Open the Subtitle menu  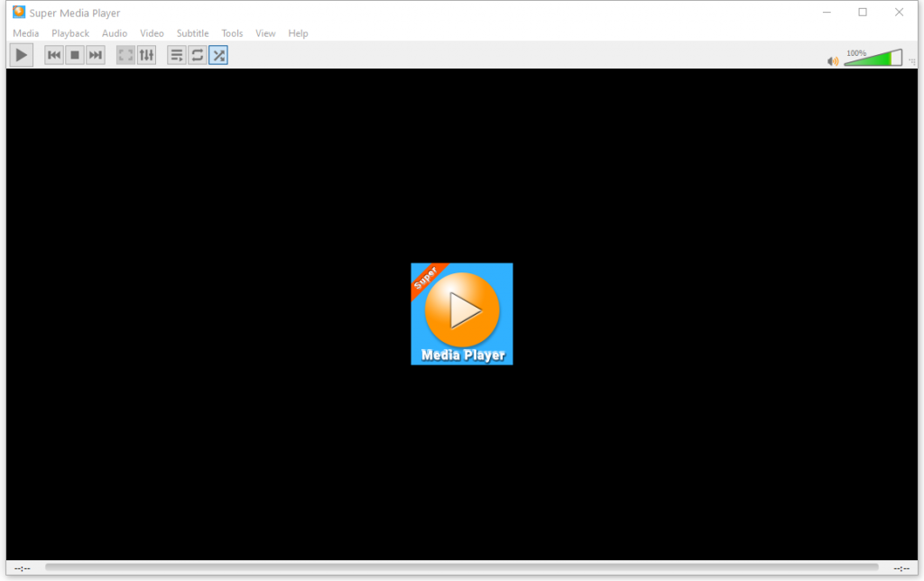pos(192,32)
